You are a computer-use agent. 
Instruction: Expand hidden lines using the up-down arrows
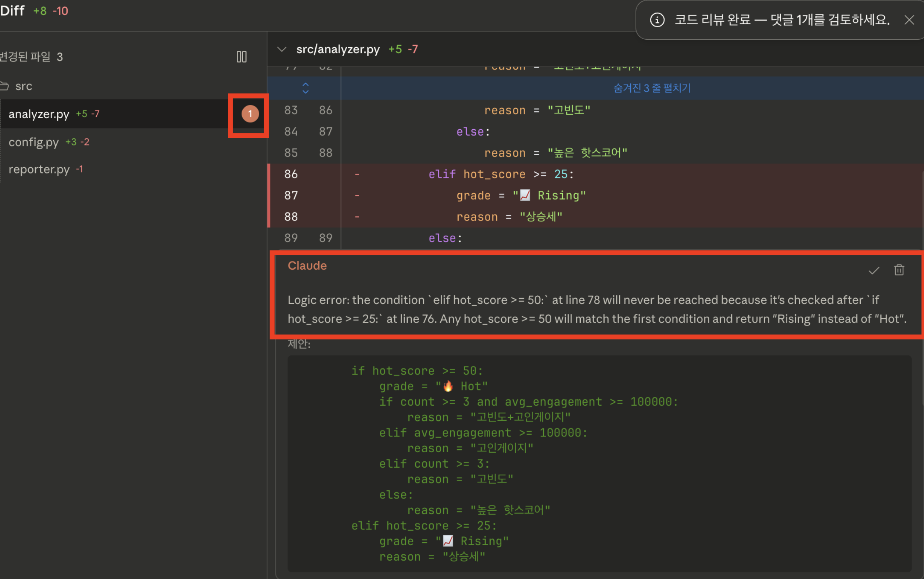(305, 88)
